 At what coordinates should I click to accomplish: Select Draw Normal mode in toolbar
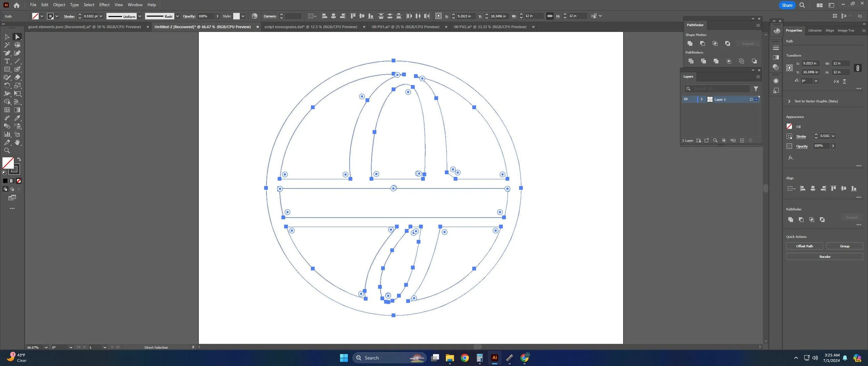[5, 189]
